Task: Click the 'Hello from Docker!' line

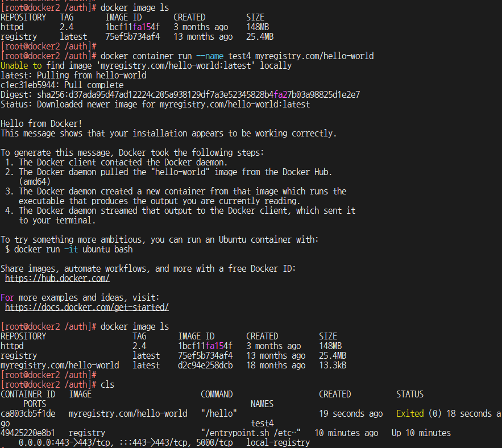Action: [42, 123]
